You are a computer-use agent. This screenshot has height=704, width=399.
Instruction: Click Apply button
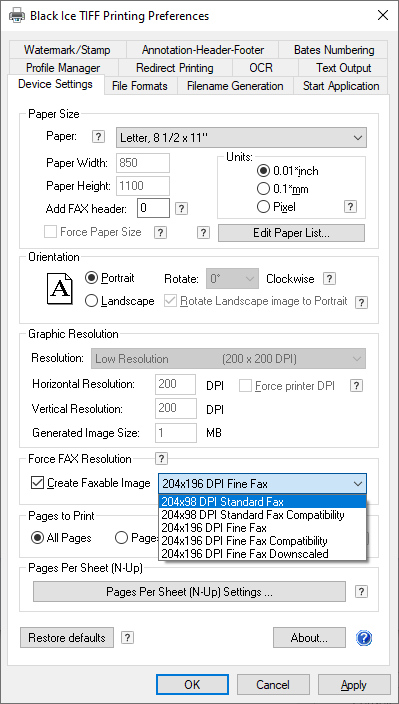tap(354, 685)
